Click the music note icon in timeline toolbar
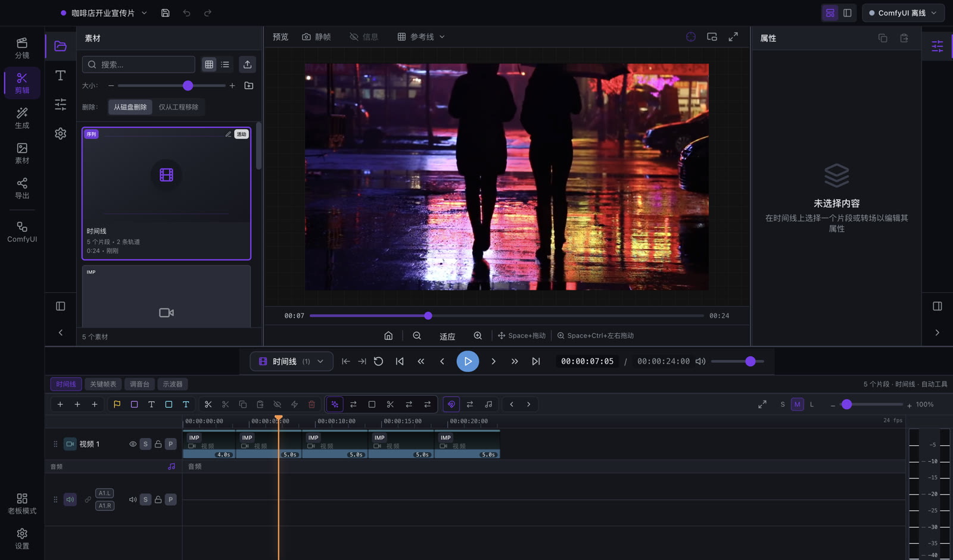This screenshot has width=953, height=560. (488, 404)
